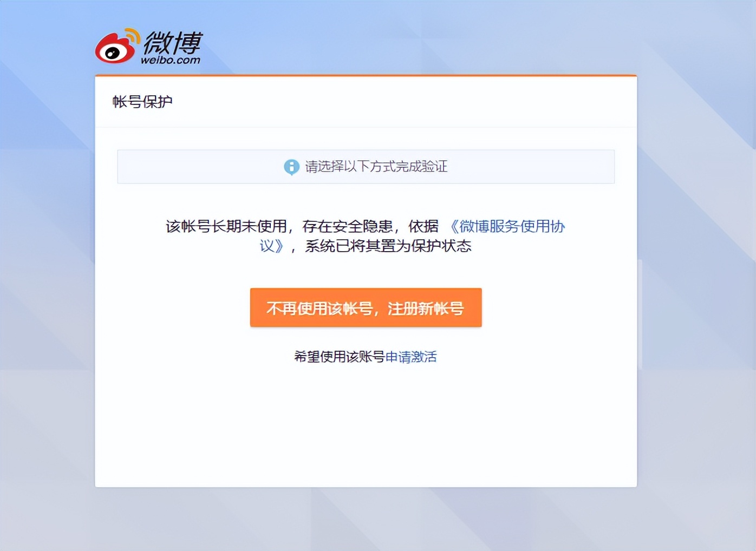
Task: Click the verification prompt banner
Action: pyautogui.click(x=366, y=167)
